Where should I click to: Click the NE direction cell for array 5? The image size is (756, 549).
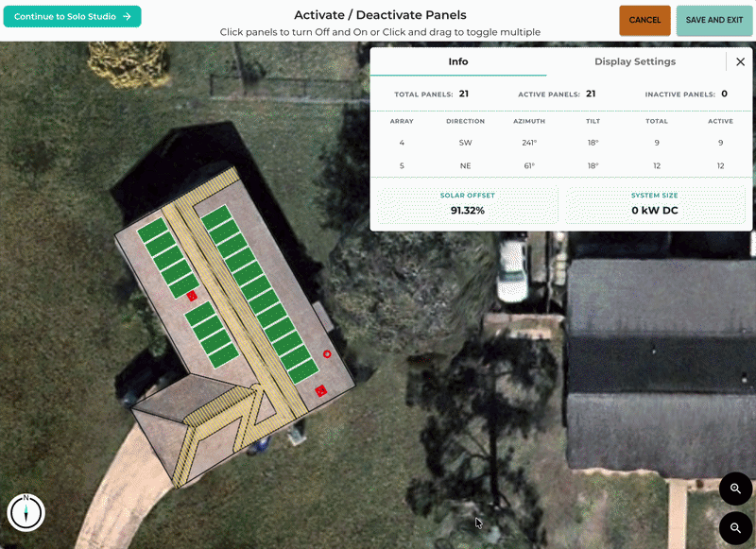(x=465, y=165)
